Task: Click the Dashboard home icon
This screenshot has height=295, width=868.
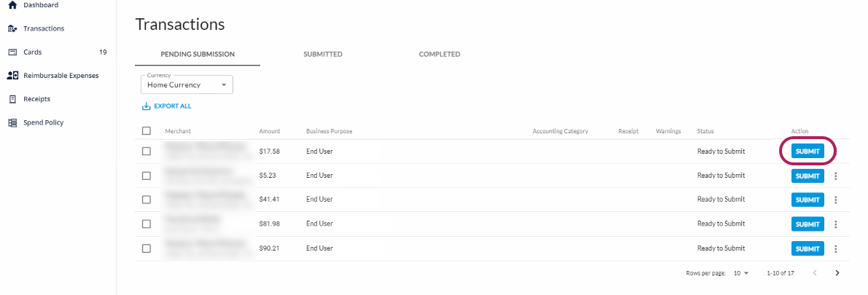Action: coord(12,5)
